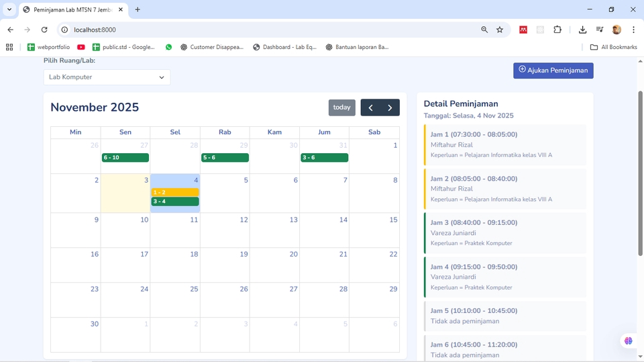Open the Downloads icon
644x362 pixels.
[x=582, y=30]
